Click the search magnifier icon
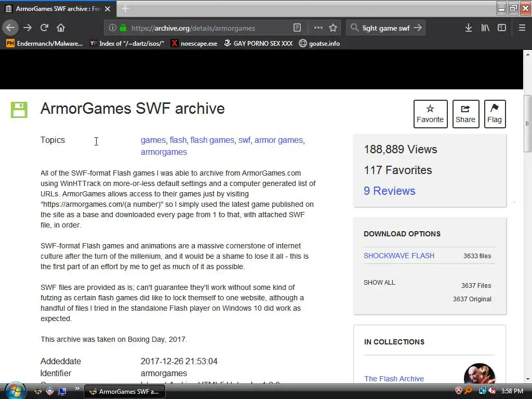 [x=354, y=28]
